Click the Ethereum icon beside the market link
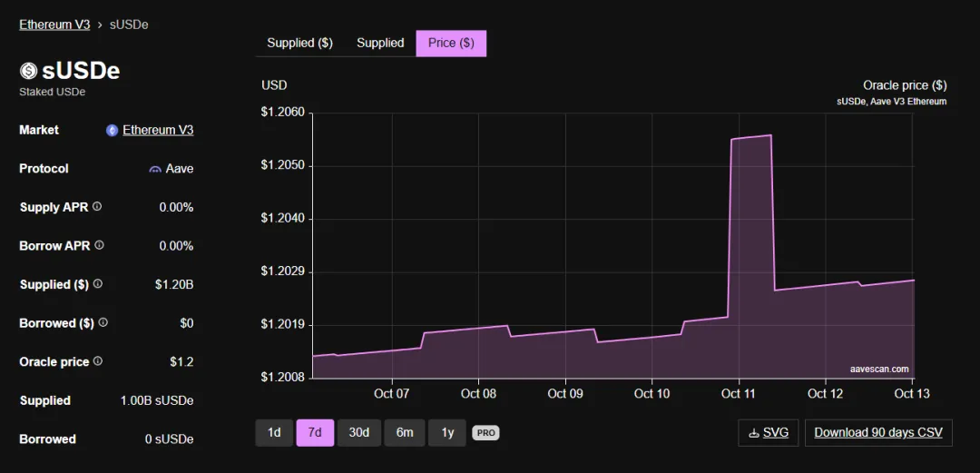The image size is (980, 473). point(113,130)
